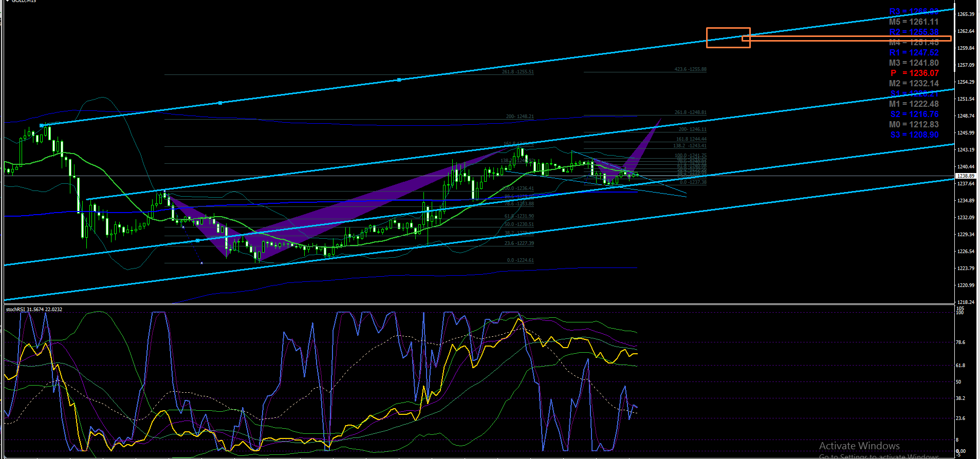
Task: Click the 100.0 -1236.41 Fibonacci level label
Action: pos(519,188)
